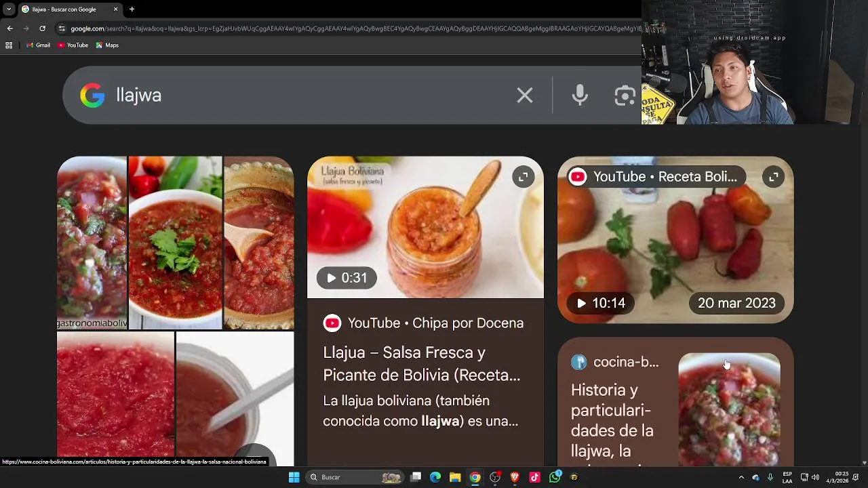868x488 pixels.
Task: Click the 10:14 video play badge
Action: pyautogui.click(x=601, y=303)
